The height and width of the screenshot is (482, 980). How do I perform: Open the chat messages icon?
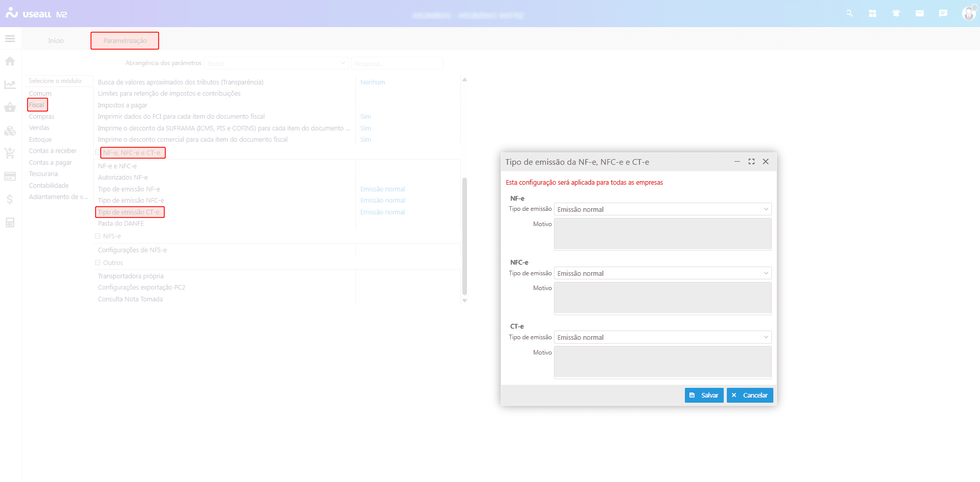(943, 14)
